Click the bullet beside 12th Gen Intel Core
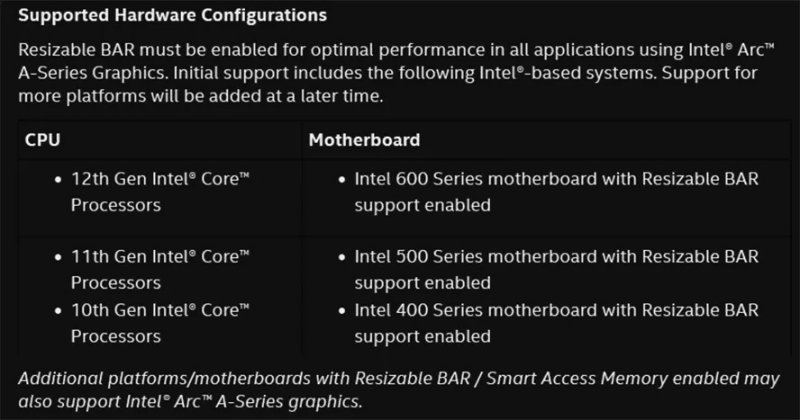The width and height of the screenshot is (800, 420). (x=57, y=180)
